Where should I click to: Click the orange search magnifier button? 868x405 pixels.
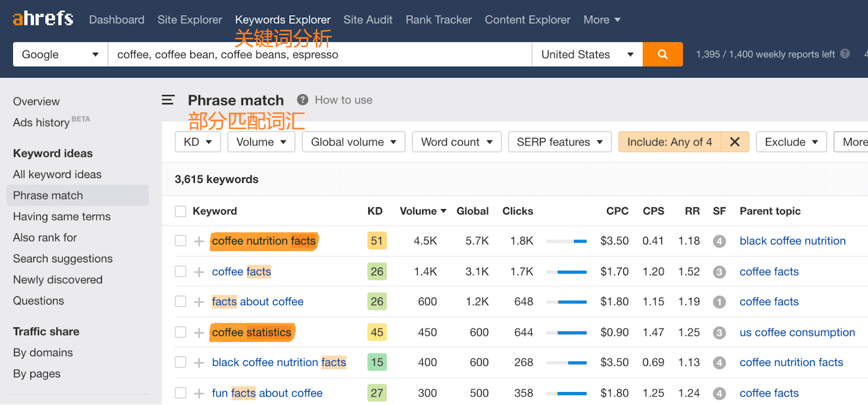(x=662, y=54)
